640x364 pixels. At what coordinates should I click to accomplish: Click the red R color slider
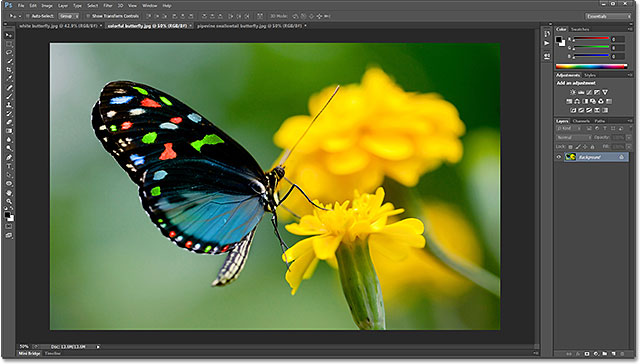point(591,39)
